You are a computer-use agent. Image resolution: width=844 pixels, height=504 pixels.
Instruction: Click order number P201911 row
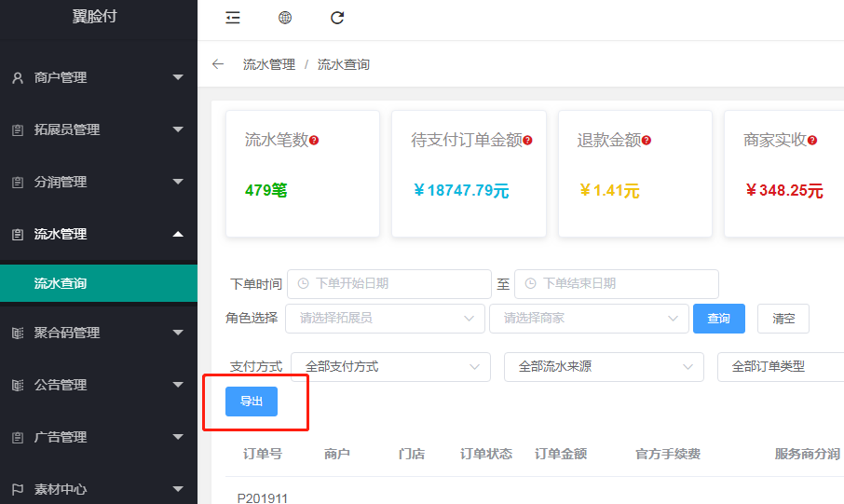(x=263, y=498)
